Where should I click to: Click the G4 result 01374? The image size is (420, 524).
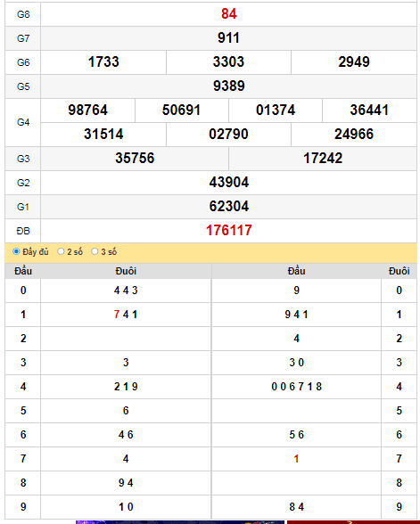[x=276, y=111]
